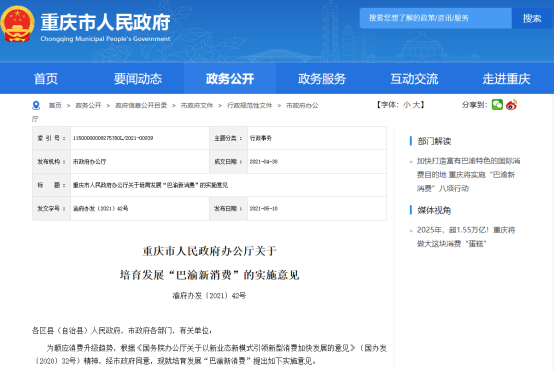Viewport: 554px width, 371px height.
Task: Go to 市政府办公 breadcrumb link
Action: coord(302,105)
